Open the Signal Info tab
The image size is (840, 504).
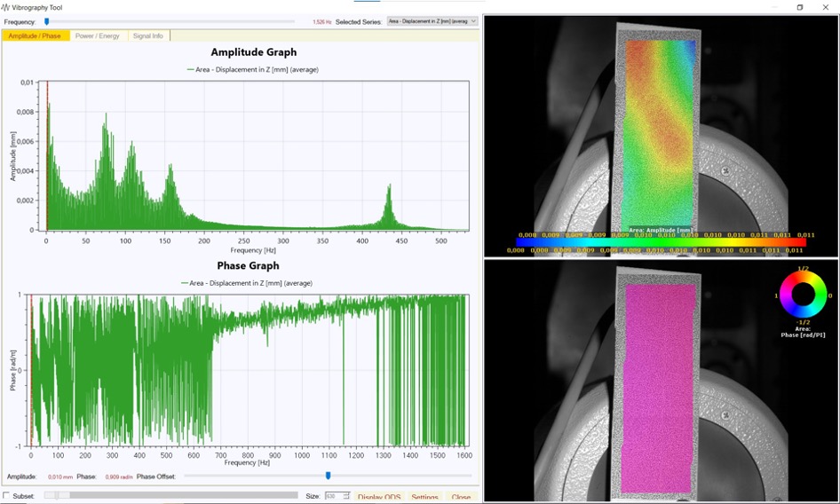coord(147,35)
